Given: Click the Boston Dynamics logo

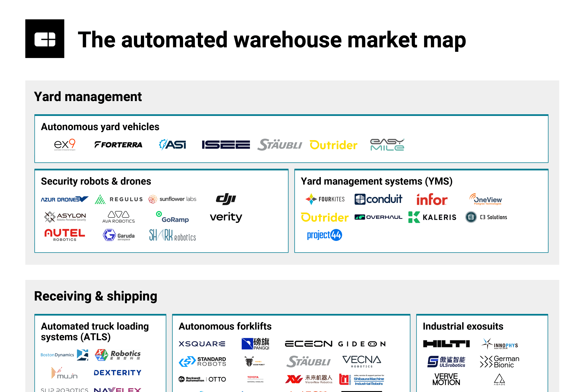Looking at the screenshot, I should click(64, 355).
